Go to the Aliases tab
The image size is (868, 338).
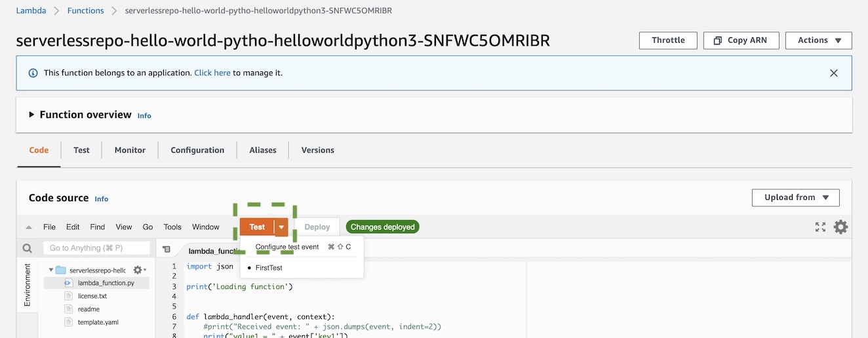coord(263,150)
